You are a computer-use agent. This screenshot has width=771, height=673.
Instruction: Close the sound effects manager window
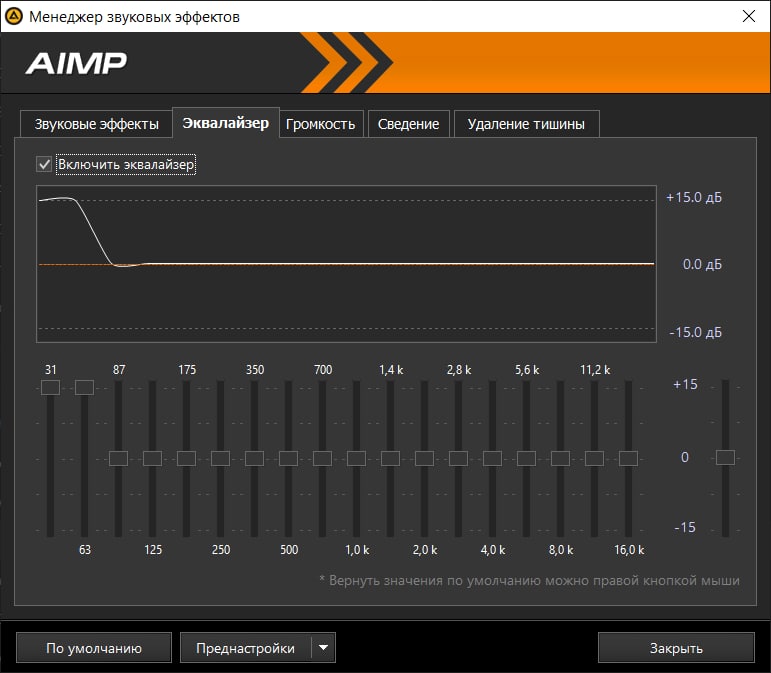click(748, 16)
